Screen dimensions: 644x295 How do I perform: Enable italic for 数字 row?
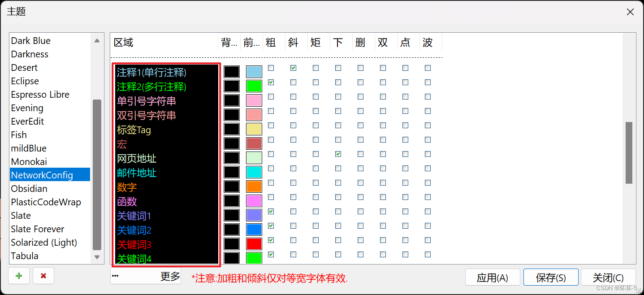pyautogui.click(x=293, y=183)
